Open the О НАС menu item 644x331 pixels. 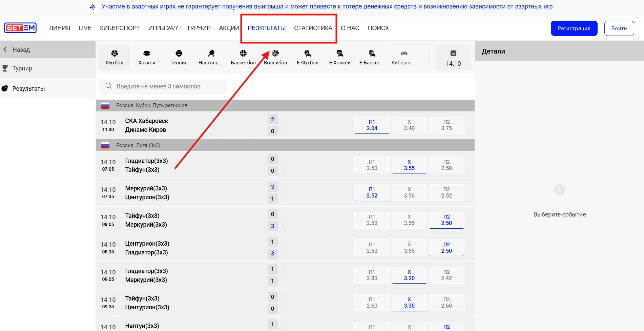coord(350,28)
